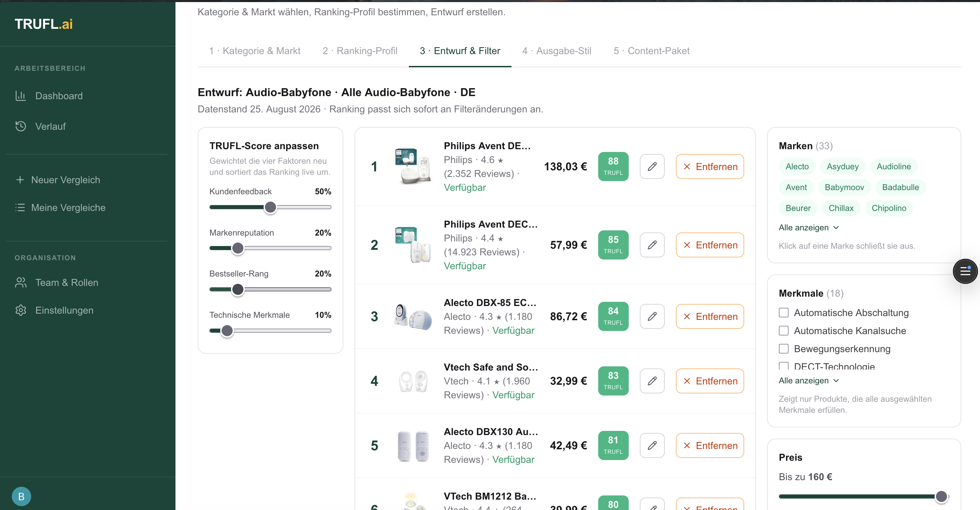Click the 83 TRUFL score badge
The image size is (980, 510).
613,381
